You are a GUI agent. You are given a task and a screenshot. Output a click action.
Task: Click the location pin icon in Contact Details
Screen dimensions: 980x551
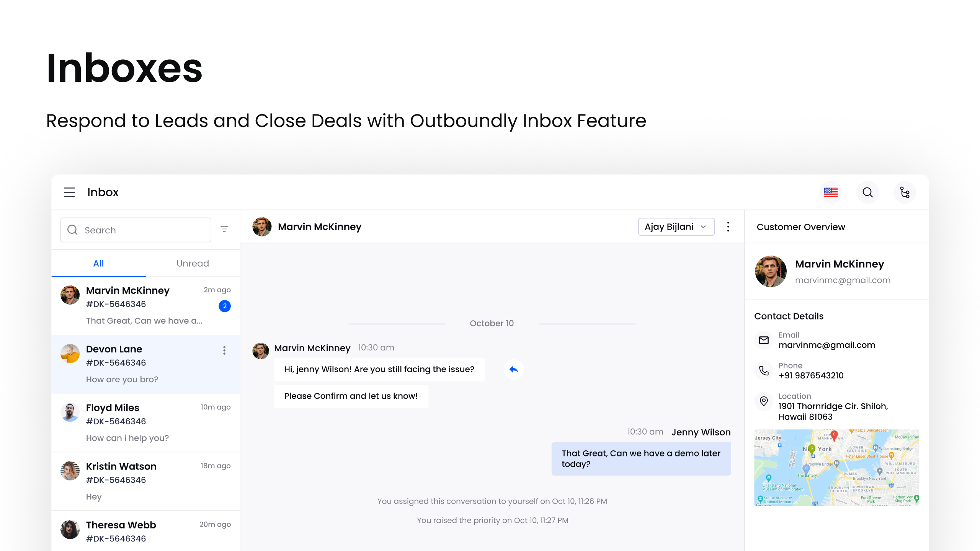pyautogui.click(x=764, y=401)
